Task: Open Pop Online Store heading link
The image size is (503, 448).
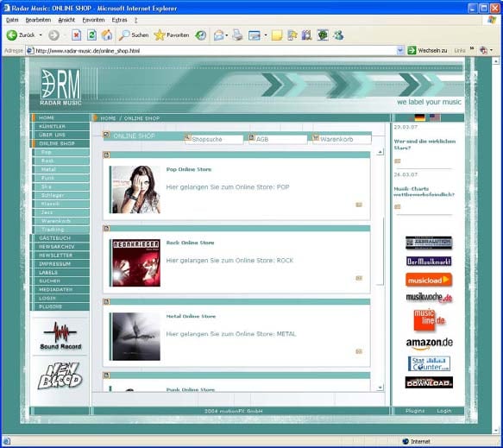Action: [x=189, y=169]
